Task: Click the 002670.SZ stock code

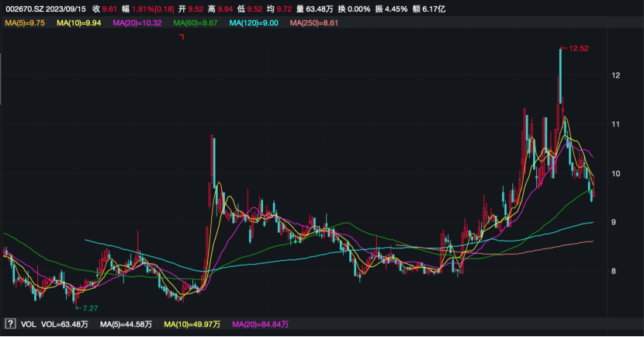Action: (x=25, y=9)
